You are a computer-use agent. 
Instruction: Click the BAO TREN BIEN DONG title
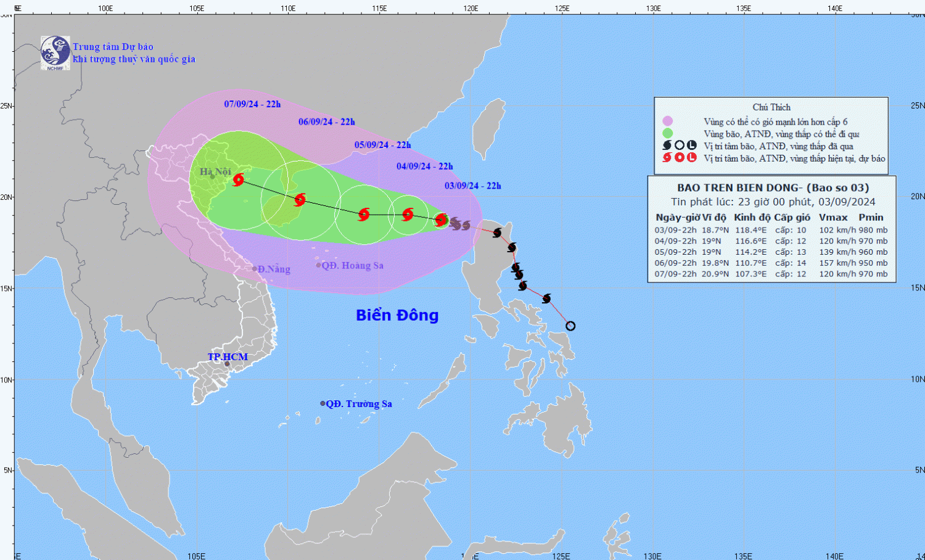point(773,187)
